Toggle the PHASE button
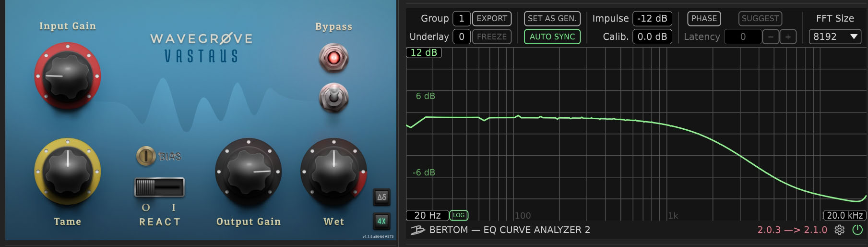 (x=704, y=18)
